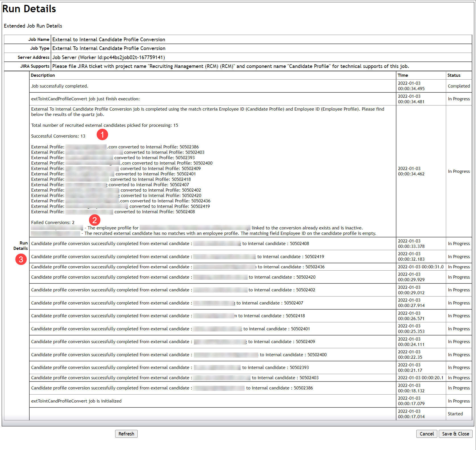Viewport: 476px width, 450px height.
Task: Select line converted to Internal Profile 50502402
Action: pos(116,190)
